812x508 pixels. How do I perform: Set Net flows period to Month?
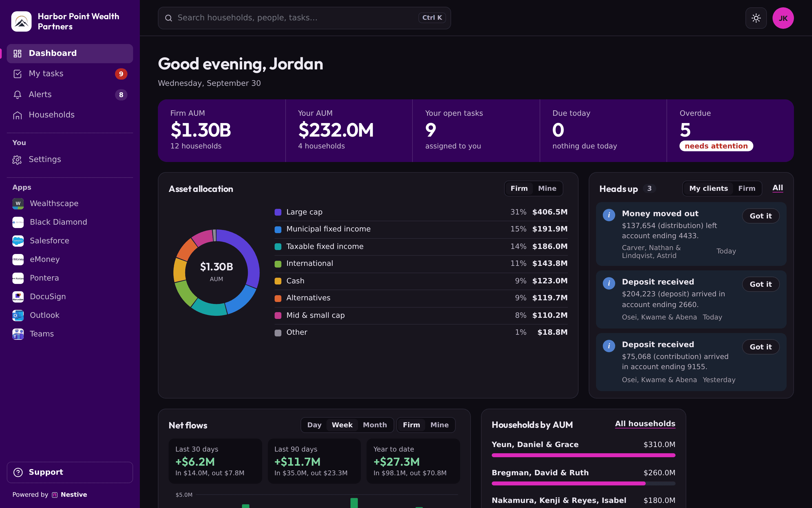(x=375, y=425)
